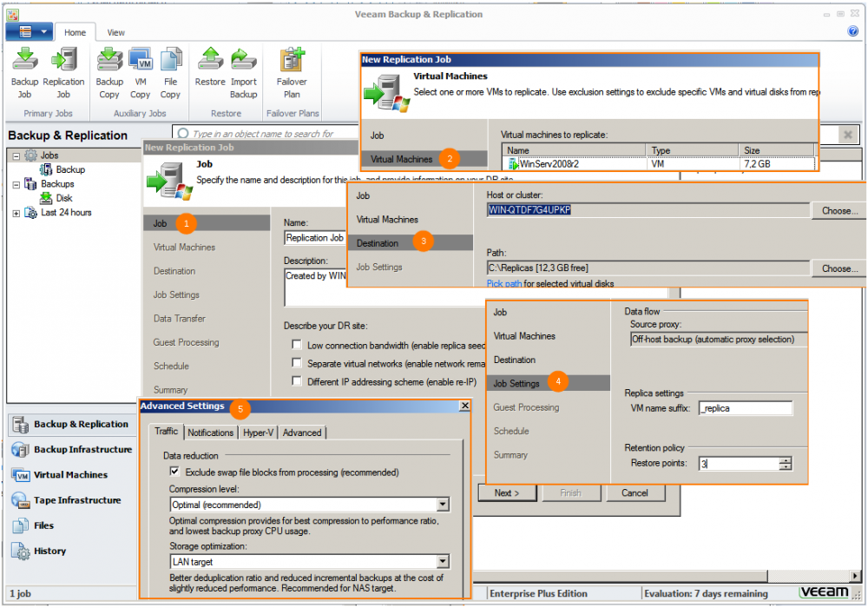The image size is (868, 608).
Task: Launch the File Copy ribbon tool
Action: 170,73
